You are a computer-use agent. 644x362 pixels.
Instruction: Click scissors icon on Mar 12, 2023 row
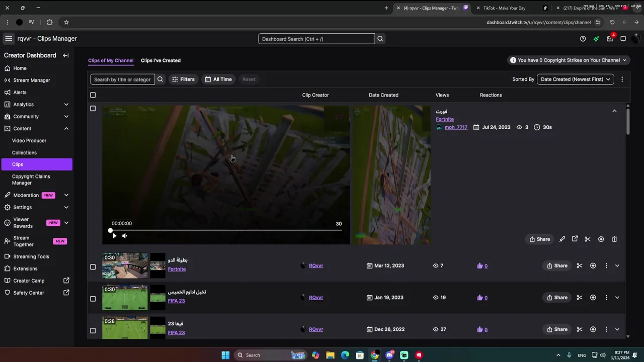coord(579,265)
